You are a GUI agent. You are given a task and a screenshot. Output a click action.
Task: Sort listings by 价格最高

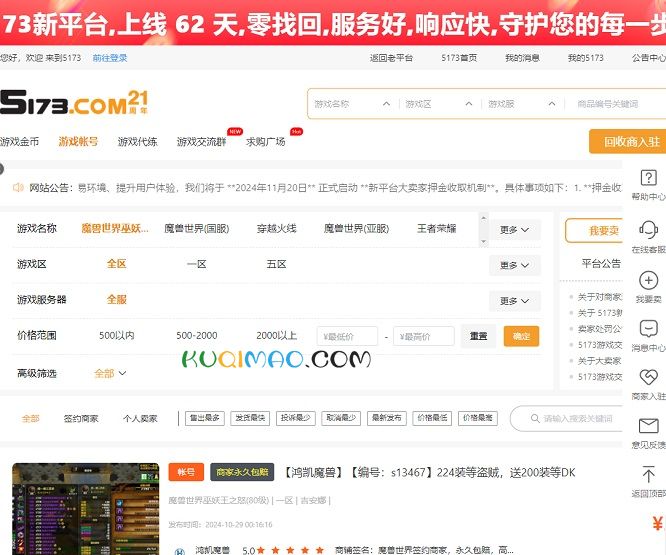click(478, 418)
